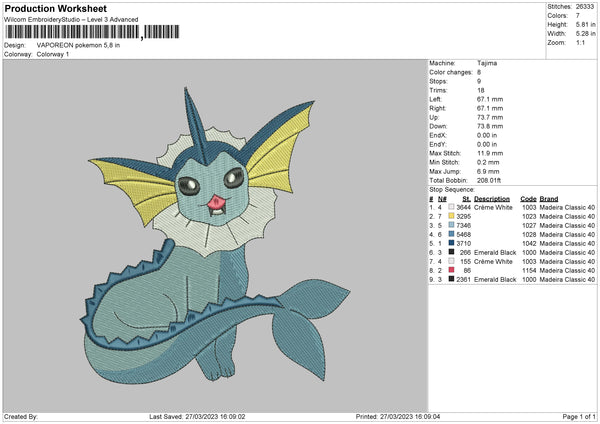This screenshot has height=424, width=600.
Task: Click the medium blue swatch in row 4
Action: [452, 234]
